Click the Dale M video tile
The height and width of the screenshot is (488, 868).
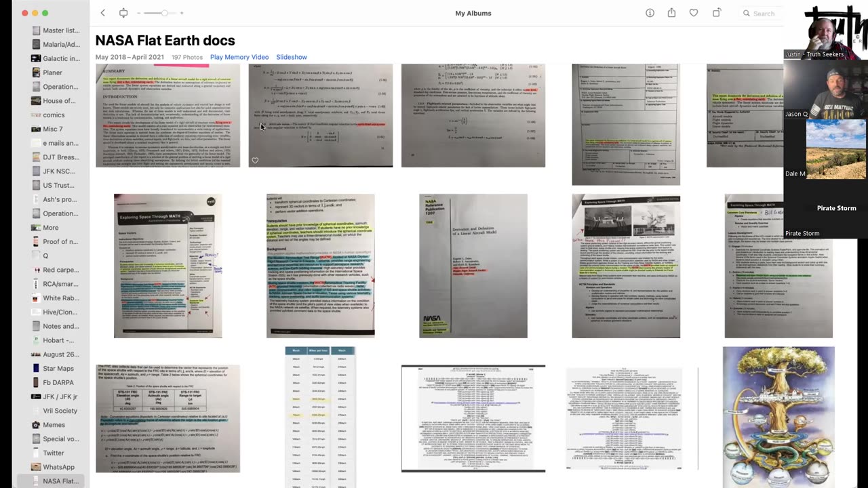(x=825, y=149)
